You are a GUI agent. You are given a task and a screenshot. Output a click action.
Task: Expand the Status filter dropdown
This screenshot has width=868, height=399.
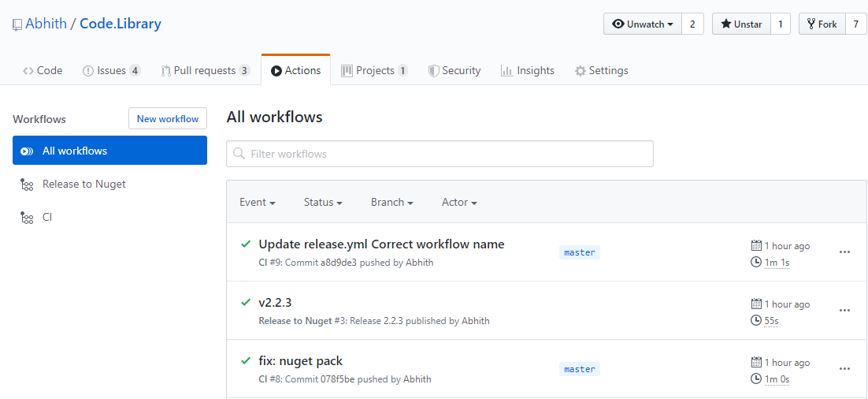pyautogui.click(x=323, y=203)
